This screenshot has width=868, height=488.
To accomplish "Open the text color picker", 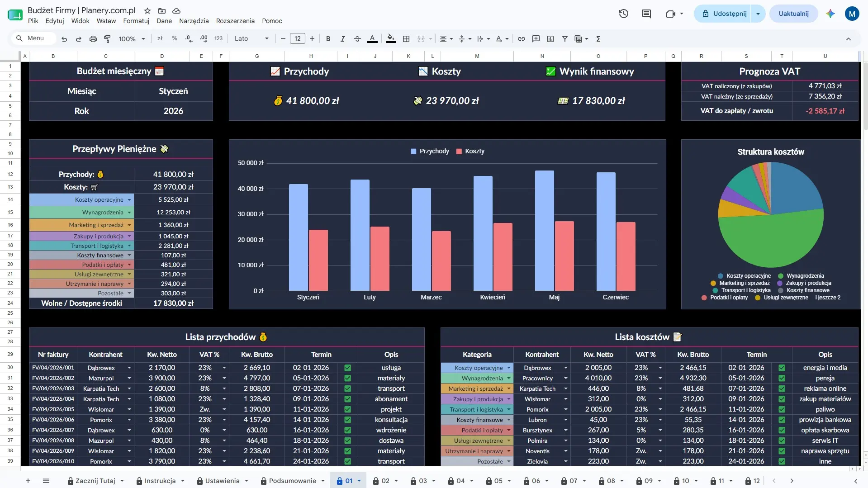I will [x=372, y=39].
